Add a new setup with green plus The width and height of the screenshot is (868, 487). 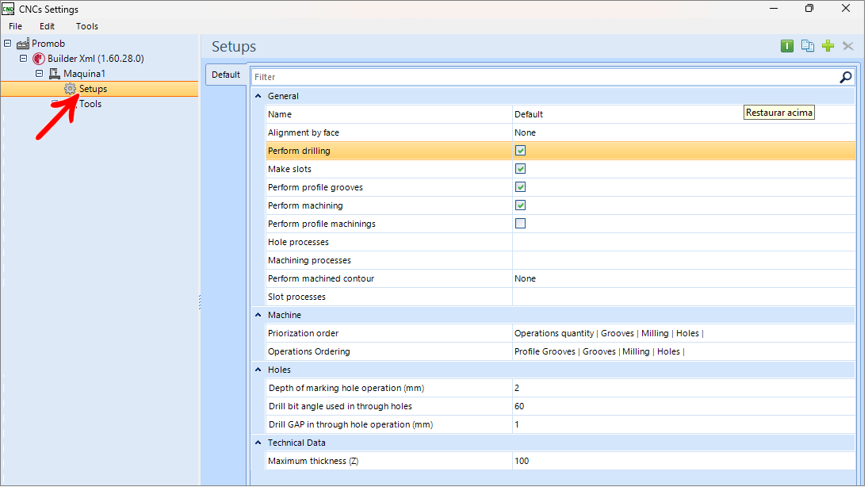tap(828, 46)
